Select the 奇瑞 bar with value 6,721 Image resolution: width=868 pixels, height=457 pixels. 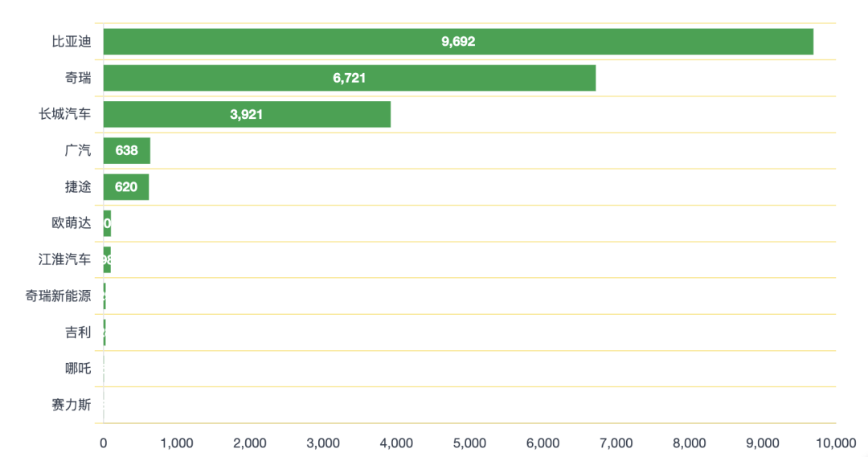[x=349, y=78]
